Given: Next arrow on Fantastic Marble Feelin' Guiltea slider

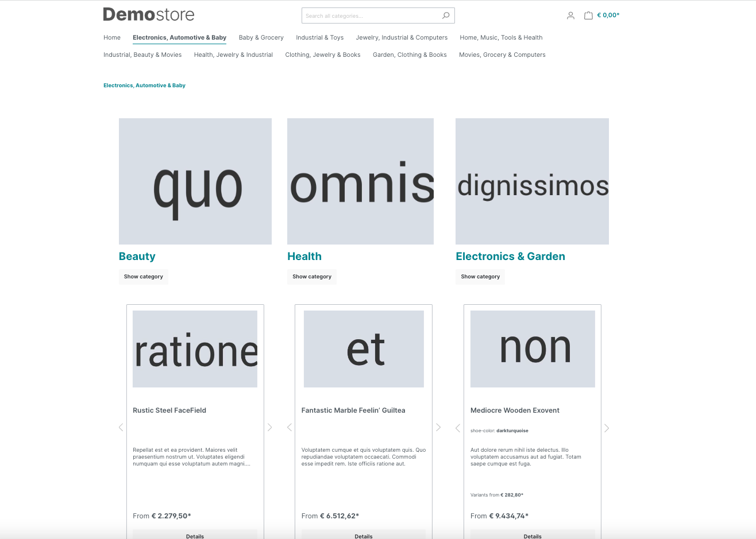Looking at the screenshot, I should (x=438, y=427).
